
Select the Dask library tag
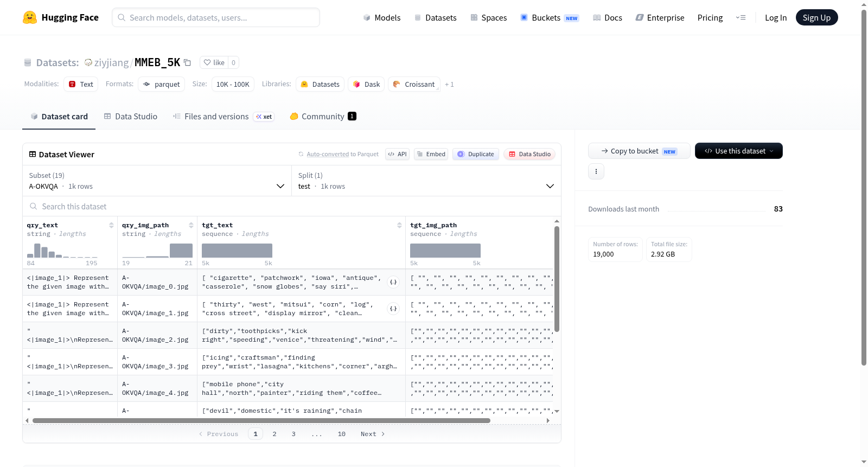[366, 84]
